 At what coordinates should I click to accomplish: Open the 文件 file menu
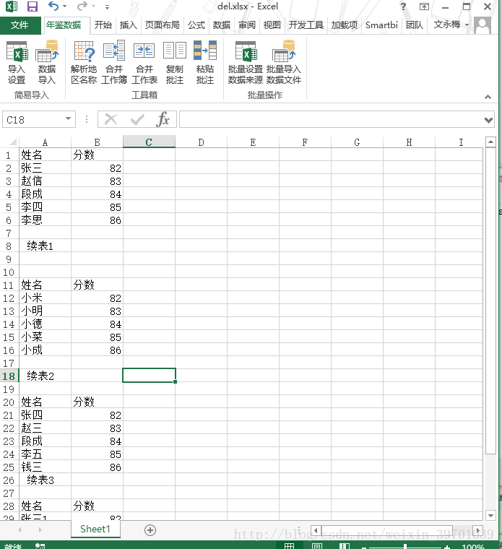pyautogui.click(x=19, y=25)
